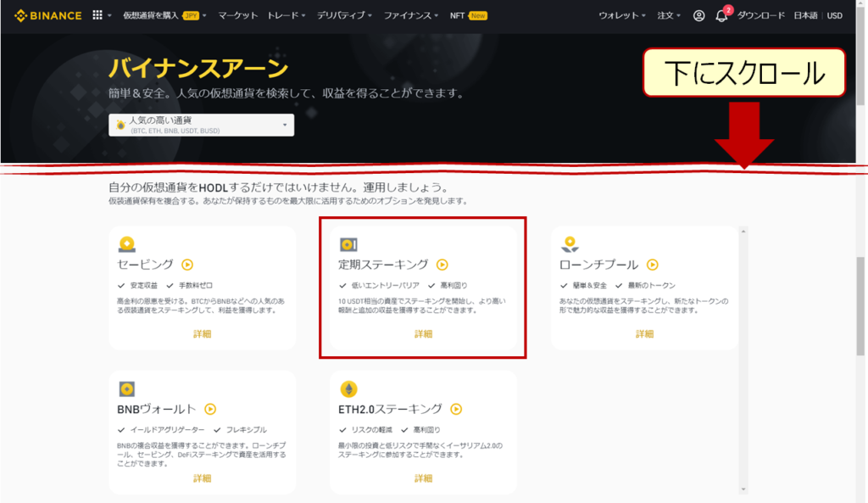The image size is (868, 503).
Task: Change currency via USD
Action: (x=835, y=15)
